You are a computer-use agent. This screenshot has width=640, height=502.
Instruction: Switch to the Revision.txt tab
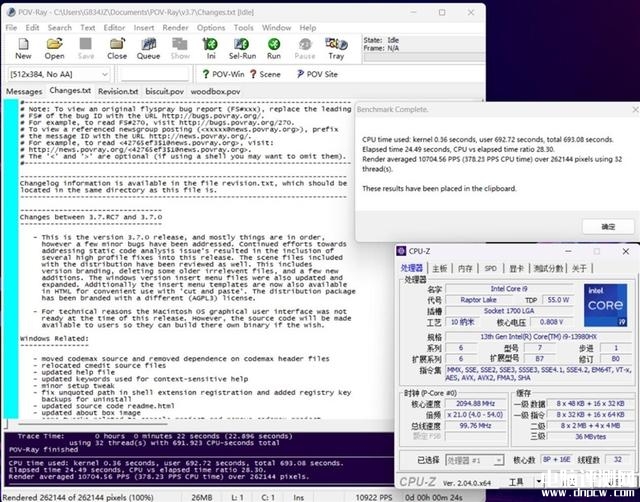(118, 91)
